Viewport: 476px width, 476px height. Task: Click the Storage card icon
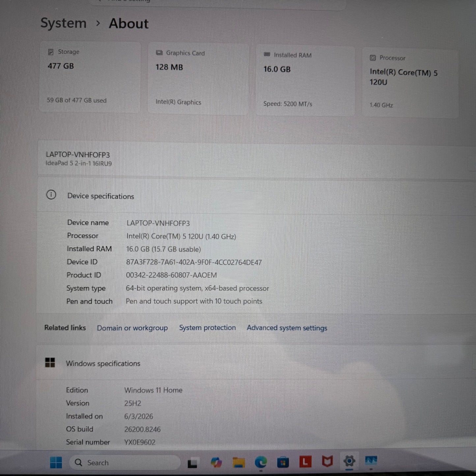[51, 52]
